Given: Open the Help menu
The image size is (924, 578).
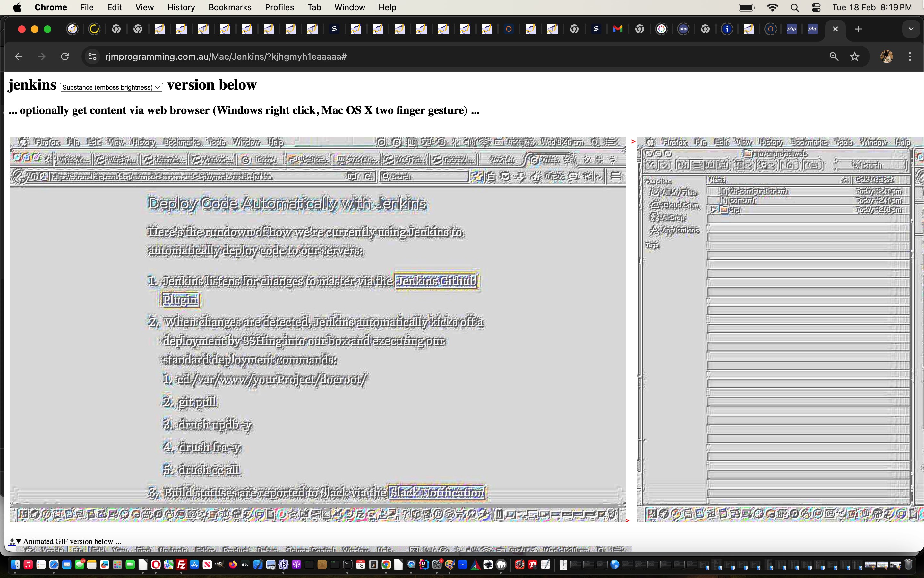Looking at the screenshot, I should click(387, 7).
